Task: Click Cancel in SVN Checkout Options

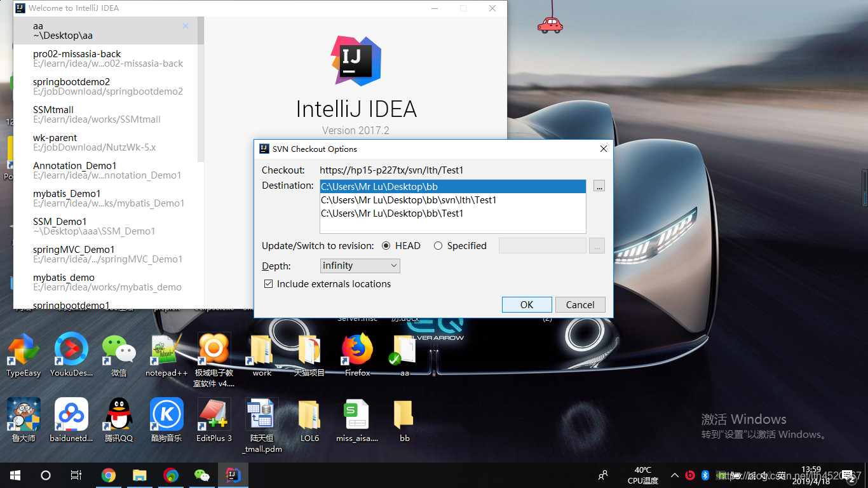Action: point(580,305)
